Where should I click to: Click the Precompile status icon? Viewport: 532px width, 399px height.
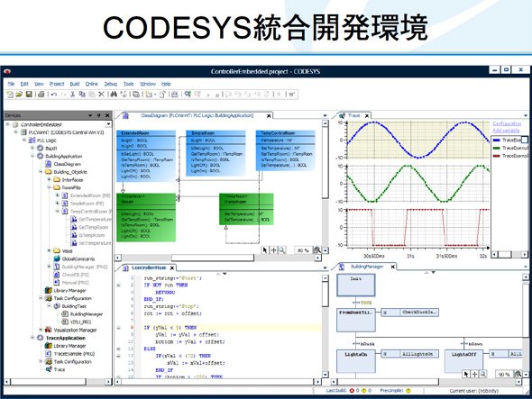click(408, 391)
